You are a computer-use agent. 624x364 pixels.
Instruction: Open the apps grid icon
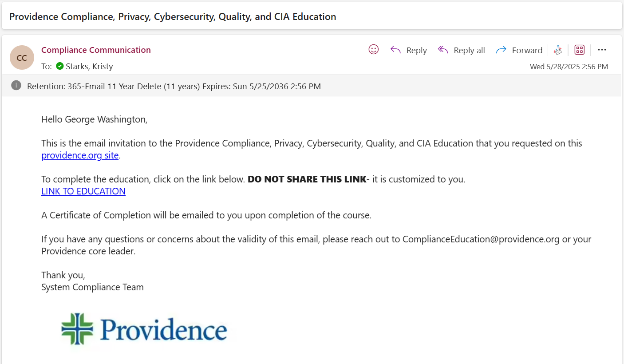579,50
